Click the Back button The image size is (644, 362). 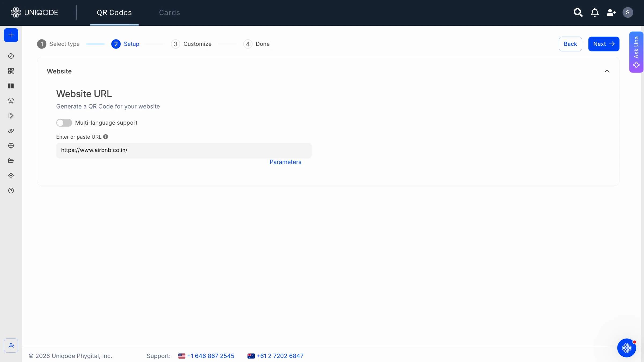click(570, 44)
